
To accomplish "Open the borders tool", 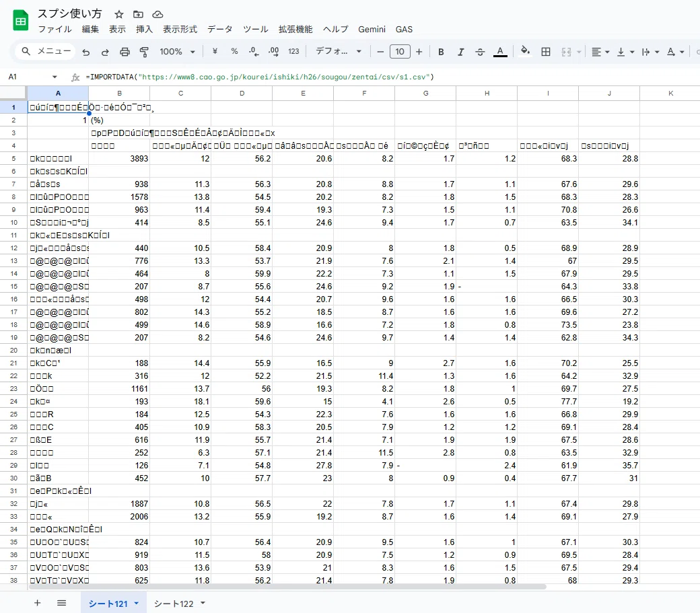I will (546, 52).
